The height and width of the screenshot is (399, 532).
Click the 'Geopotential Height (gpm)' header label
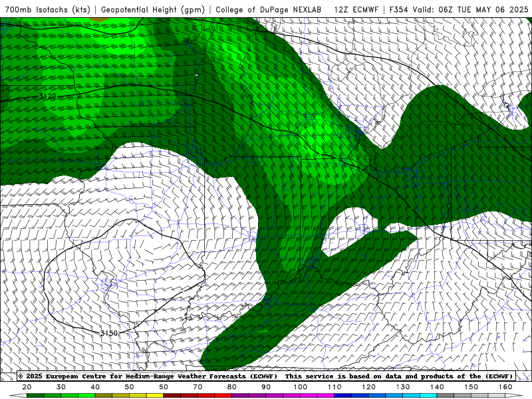(153, 9)
